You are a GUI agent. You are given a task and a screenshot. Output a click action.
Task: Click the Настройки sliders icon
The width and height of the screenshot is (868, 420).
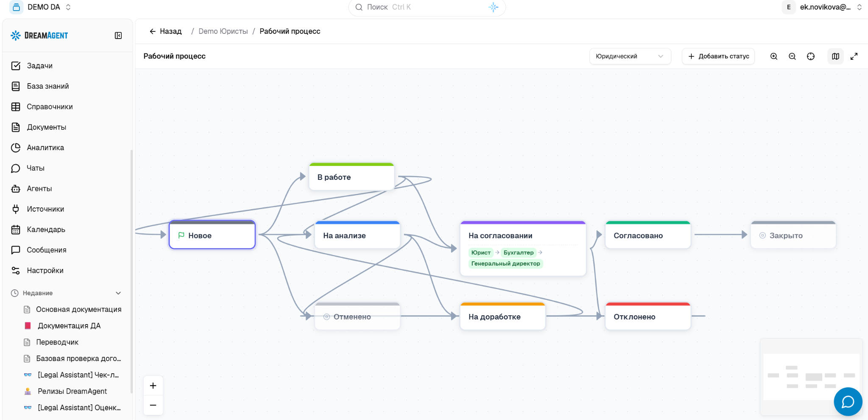pos(16,271)
